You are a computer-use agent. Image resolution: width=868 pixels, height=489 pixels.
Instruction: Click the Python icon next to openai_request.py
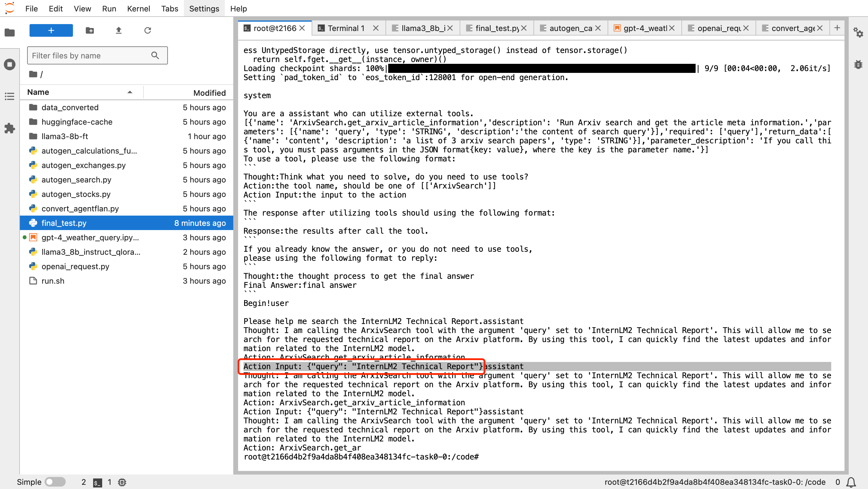tap(33, 266)
